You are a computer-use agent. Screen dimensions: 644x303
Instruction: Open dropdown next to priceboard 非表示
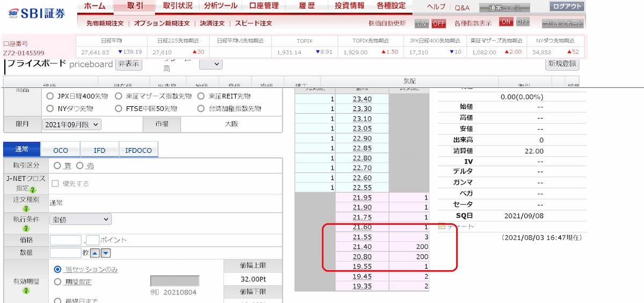pyautogui.click(x=210, y=64)
